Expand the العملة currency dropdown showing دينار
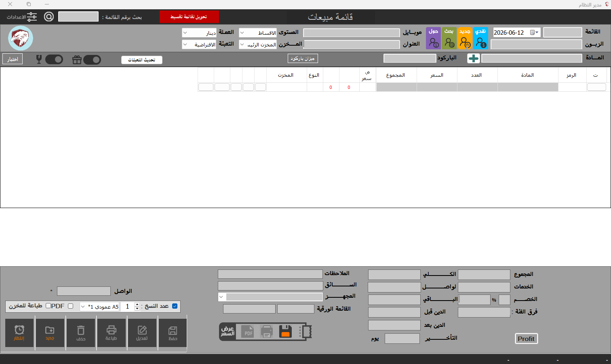This screenshot has width=611, height=364. click(185, 33)
